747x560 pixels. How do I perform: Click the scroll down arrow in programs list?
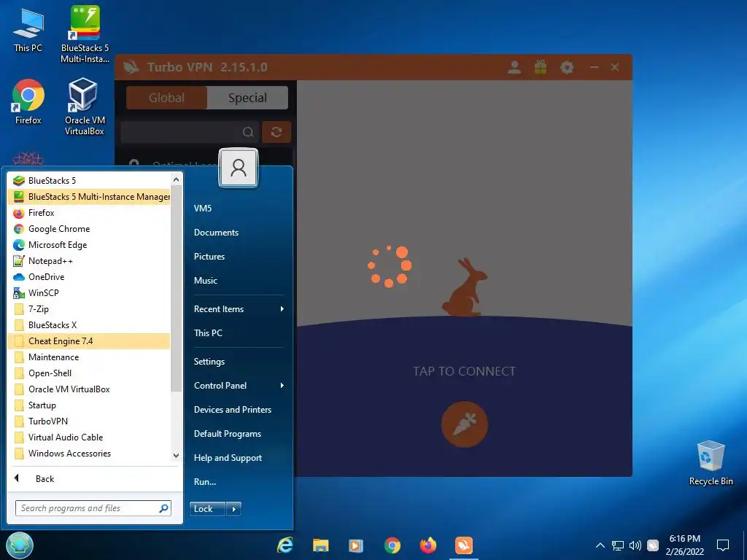coord(177,455)
